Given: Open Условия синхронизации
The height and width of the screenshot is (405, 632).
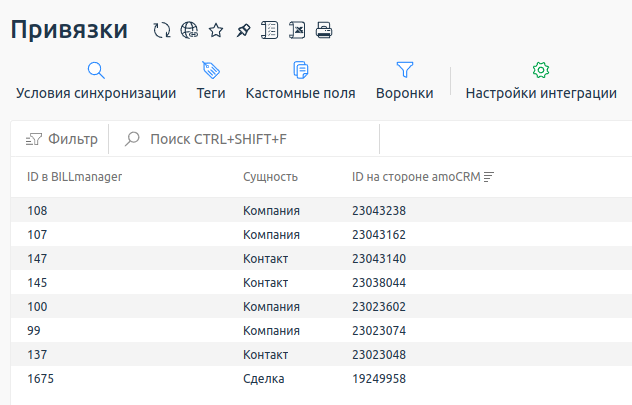Looking at the screenshot, I should [96, 81].
